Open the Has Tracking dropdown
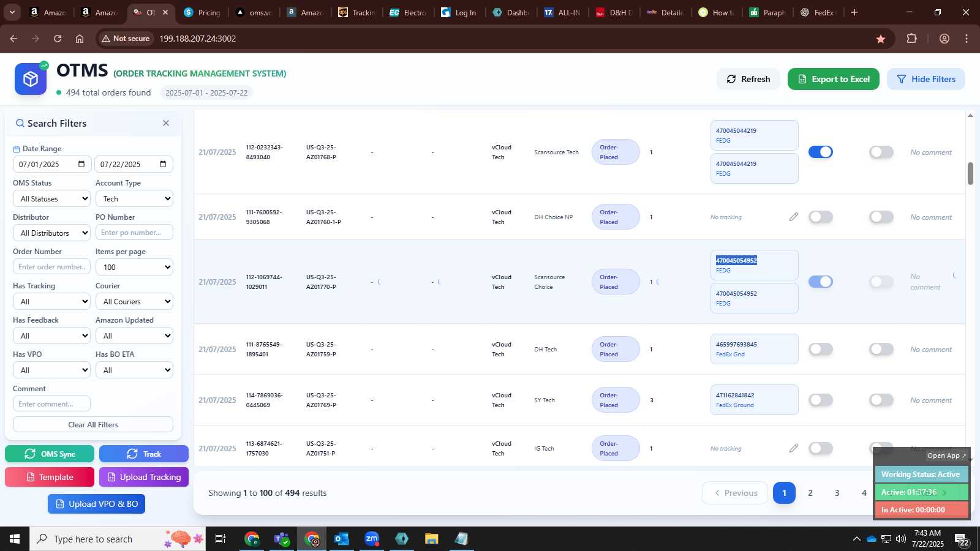980x551 pixels. pos(51,301)
